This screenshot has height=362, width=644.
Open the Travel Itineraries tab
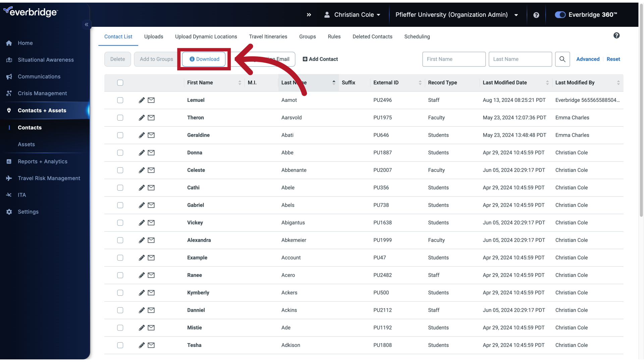pos(268,37)
